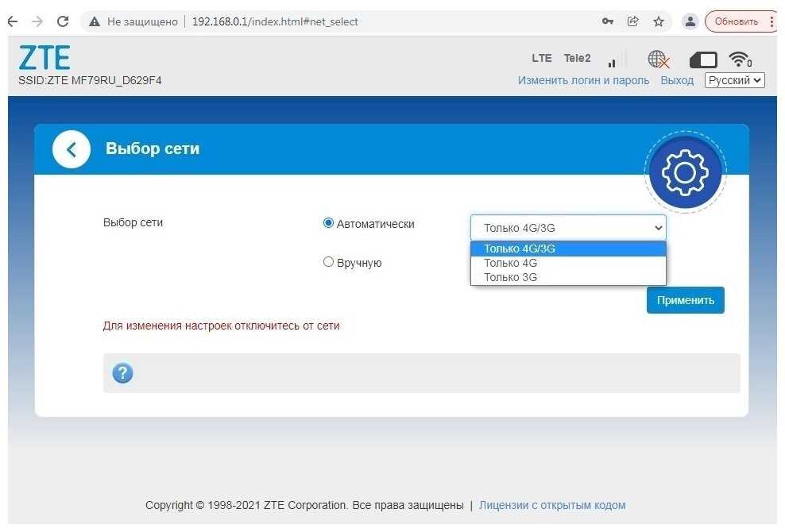Choose Только 4G from the list
The image size is (785, 532).
tap(511, 263)
